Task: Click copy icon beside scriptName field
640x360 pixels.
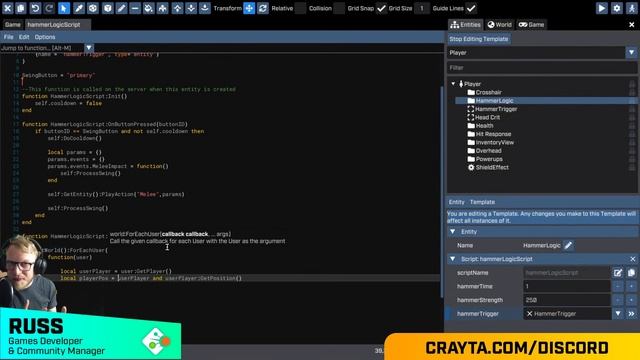Action: pos(631,273)
